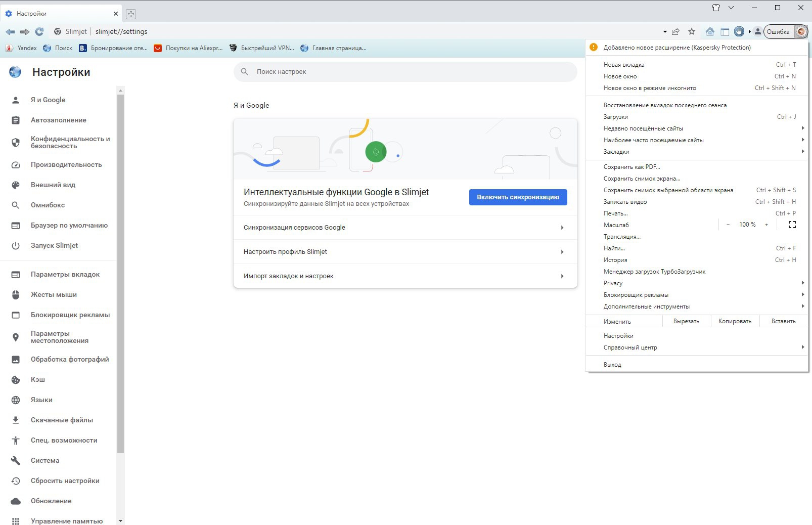The width and height of the screenshot is (812, 525).
Task: Increase zoom with plus in Масштаб row
Action: point(766,225)
